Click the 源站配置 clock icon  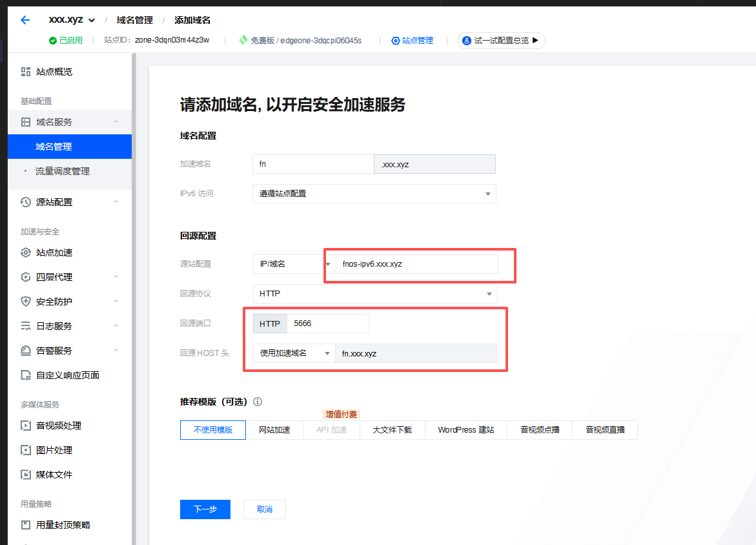[x=26, y=202]
